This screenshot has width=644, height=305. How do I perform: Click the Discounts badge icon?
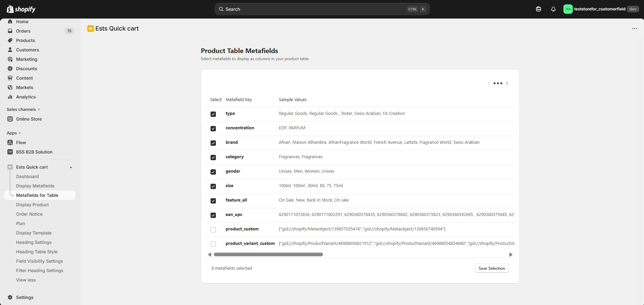(x=10, y=69)
